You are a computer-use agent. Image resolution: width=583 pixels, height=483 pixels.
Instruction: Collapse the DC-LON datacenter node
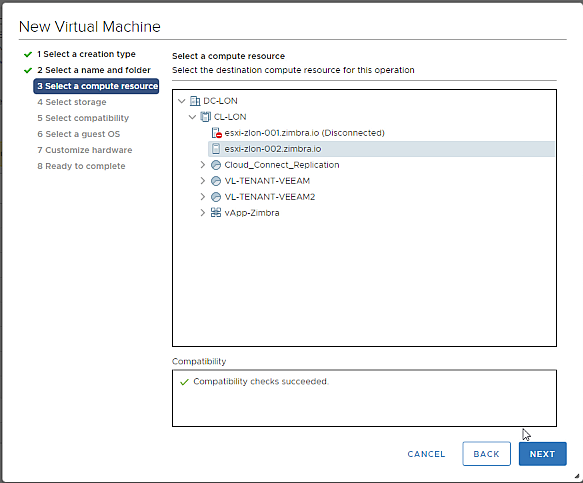(x=181, y=101)
